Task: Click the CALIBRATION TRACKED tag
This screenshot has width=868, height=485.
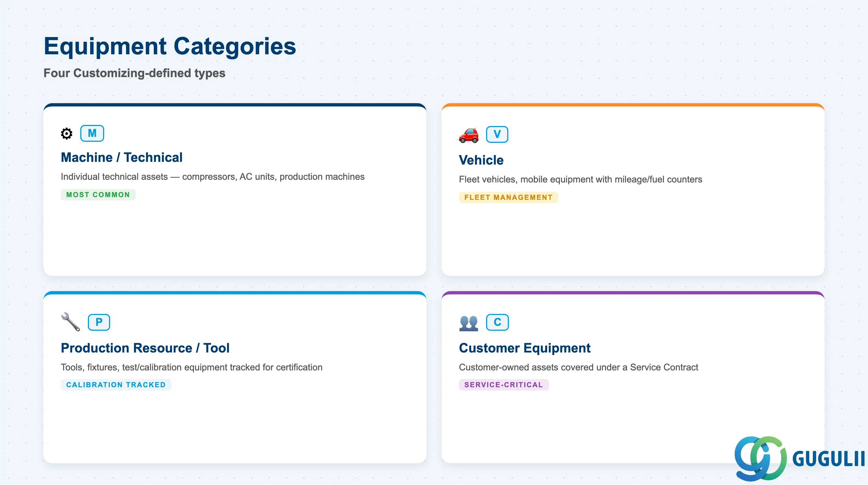Action: (x=116, y=385)
